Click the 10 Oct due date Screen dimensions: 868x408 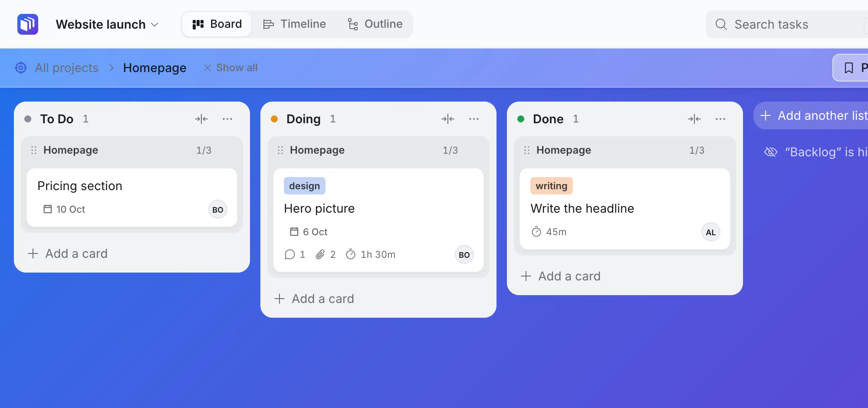[64, 209]
